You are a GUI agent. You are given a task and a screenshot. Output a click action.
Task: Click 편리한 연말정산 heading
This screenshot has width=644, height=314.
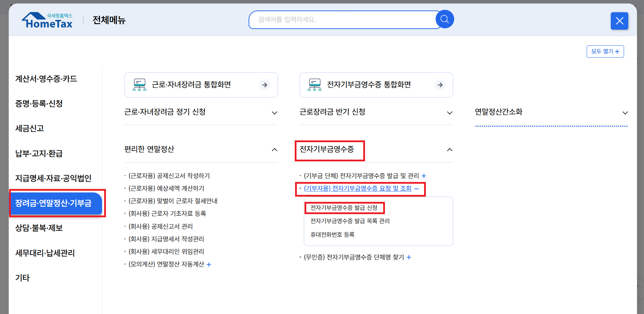(x=149, y=149)
